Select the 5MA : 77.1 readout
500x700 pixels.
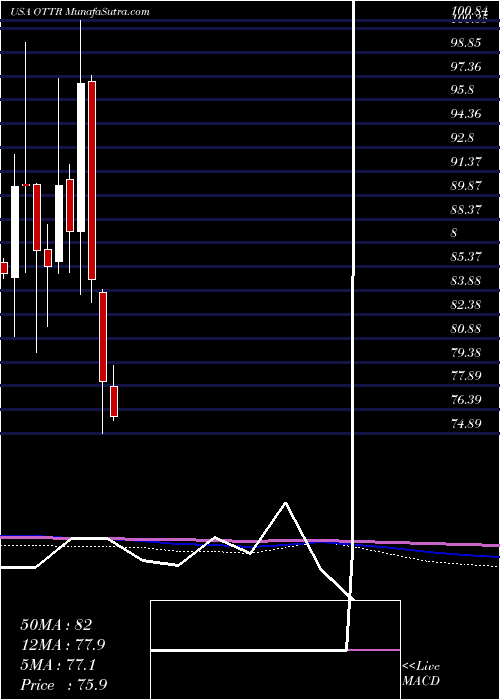coord(60,665)
